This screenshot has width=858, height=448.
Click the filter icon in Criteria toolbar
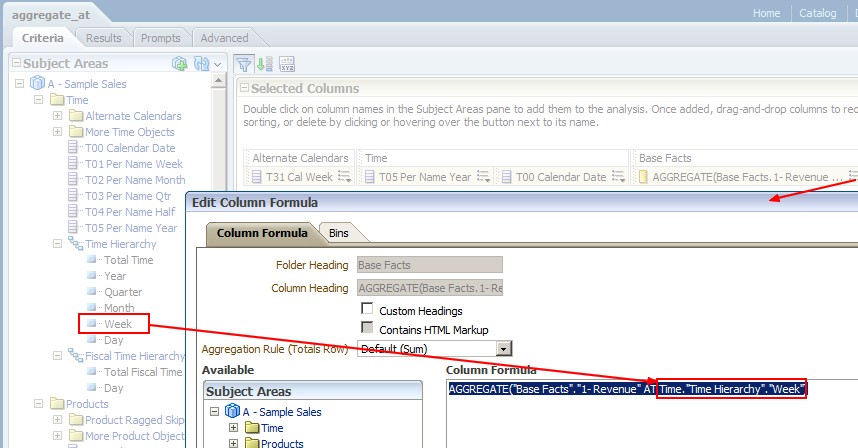coord(244,64)
